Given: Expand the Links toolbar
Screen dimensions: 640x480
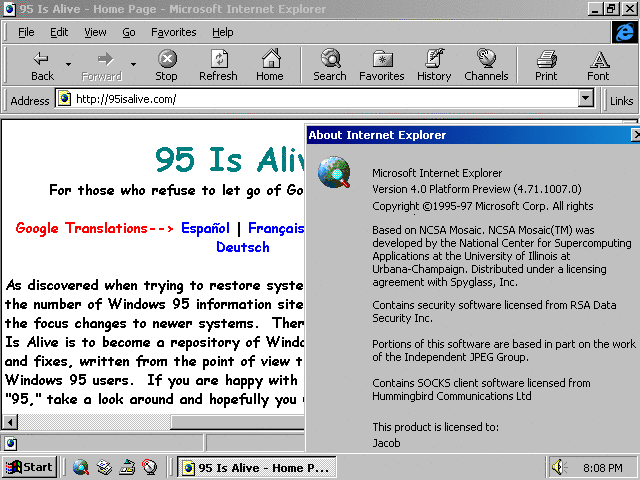Looking at the screenshot, I should pos(621,100).
